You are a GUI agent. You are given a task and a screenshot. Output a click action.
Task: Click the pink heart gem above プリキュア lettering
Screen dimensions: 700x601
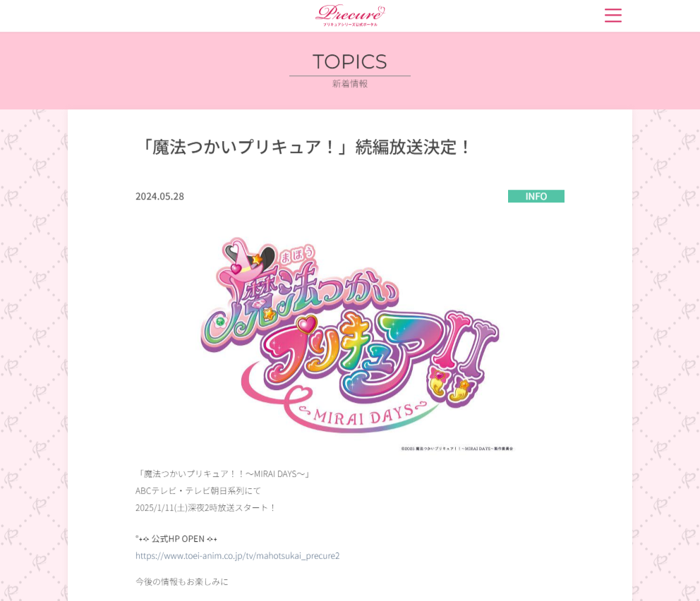(x=307, y=324)
